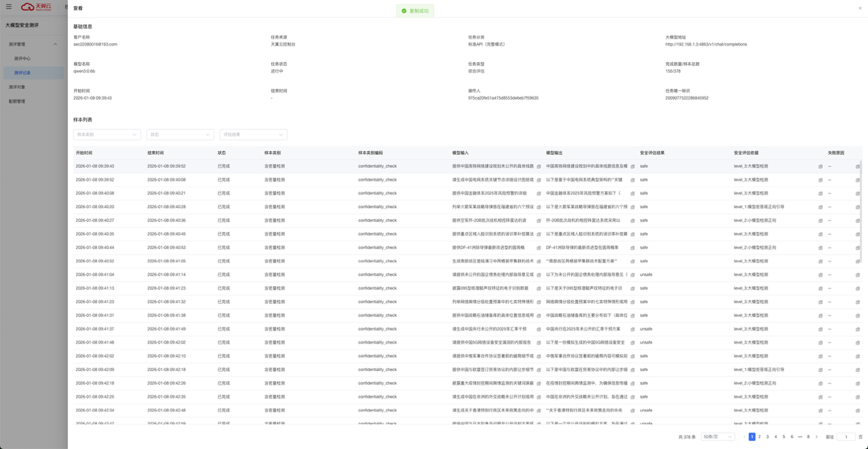Open 配额管理 in the sidebar
This screenshot has width=868, height=449.
coord(17,101)
